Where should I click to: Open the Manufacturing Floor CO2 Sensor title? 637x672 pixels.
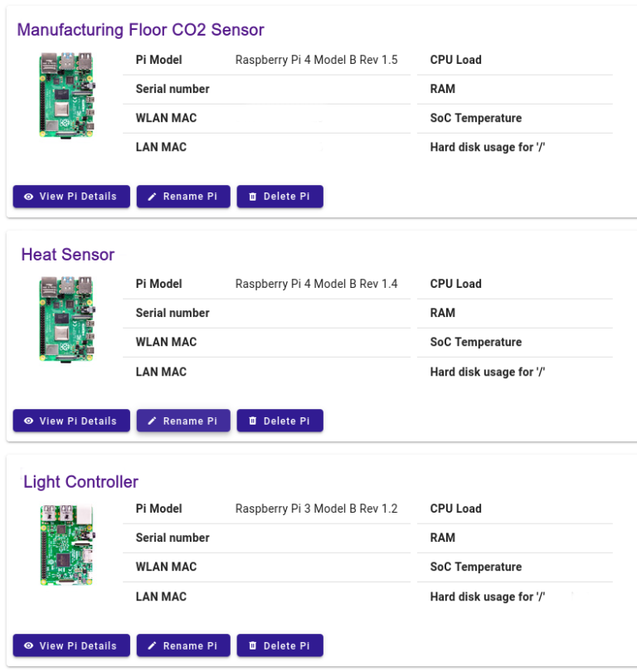click(x=140, y=30)
